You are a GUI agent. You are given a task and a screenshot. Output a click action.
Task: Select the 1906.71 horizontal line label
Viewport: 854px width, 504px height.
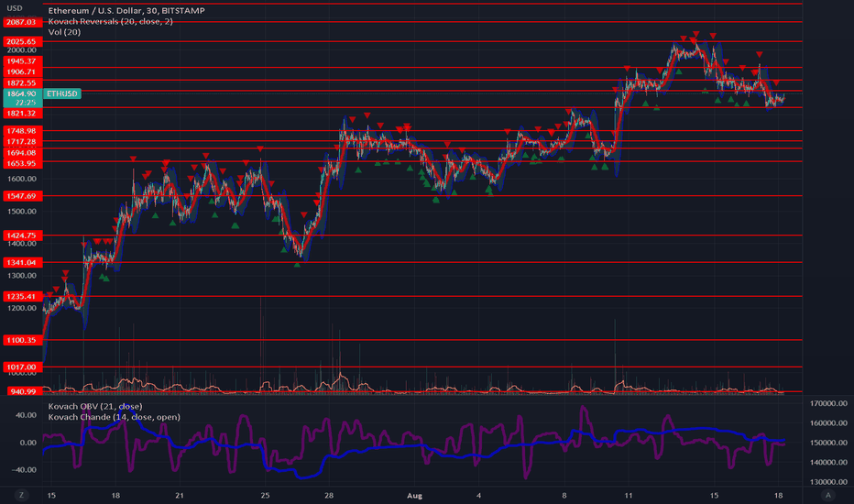(22, 71)
